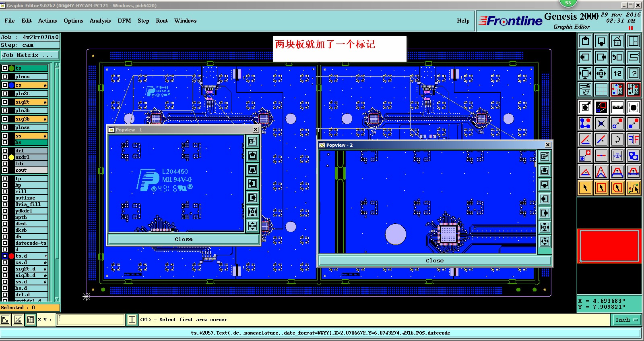Toggle visibility checkbox for ts layer
This screenshot has width=644, height=341.
(5, 68)
